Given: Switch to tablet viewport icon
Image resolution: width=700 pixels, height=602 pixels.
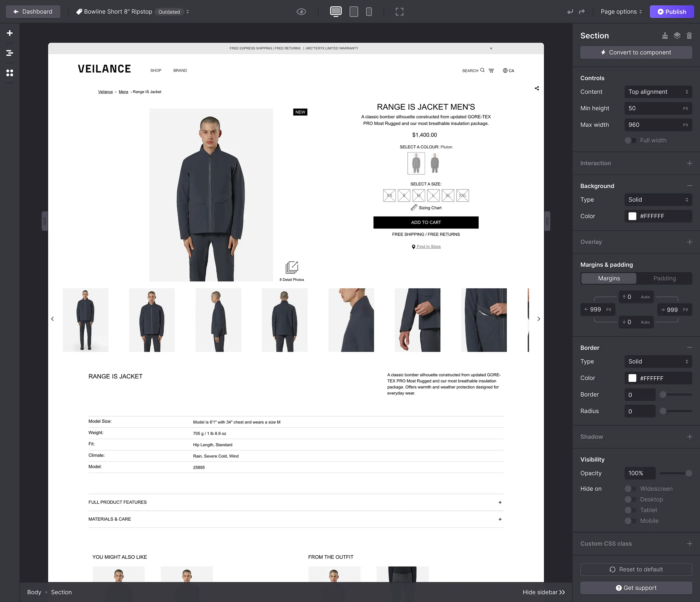Looking at the screenshot, I should [x=354, y=12].
